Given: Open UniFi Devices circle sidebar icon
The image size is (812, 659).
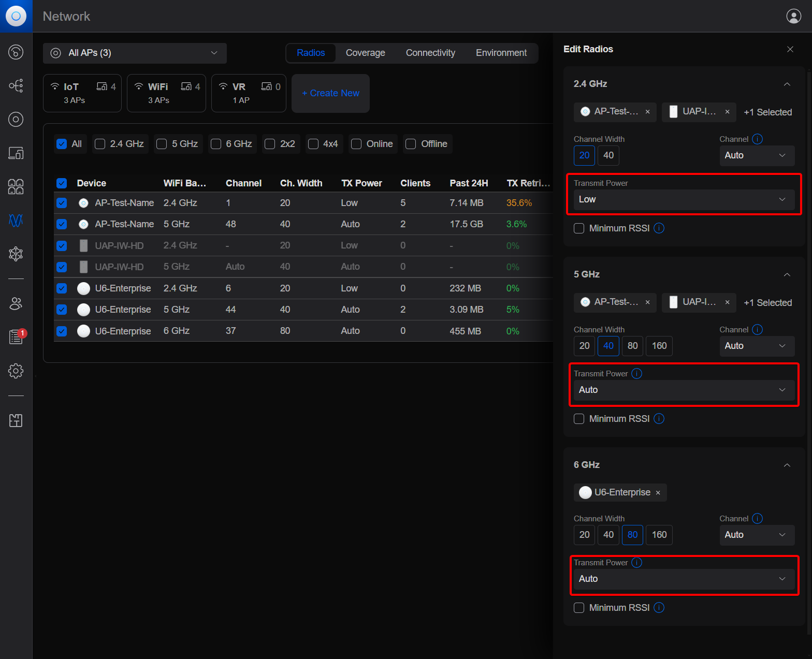Looking at the screenshot, I should tap(16, 120).
